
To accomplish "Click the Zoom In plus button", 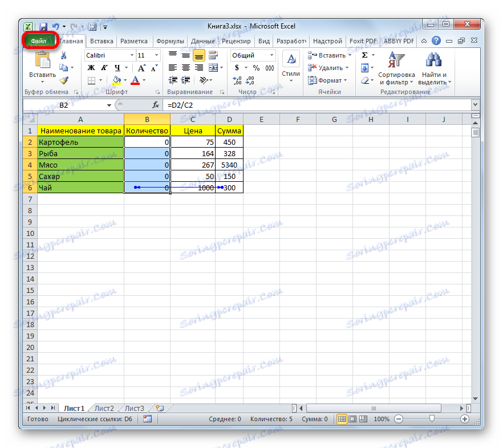I will 464,419.
